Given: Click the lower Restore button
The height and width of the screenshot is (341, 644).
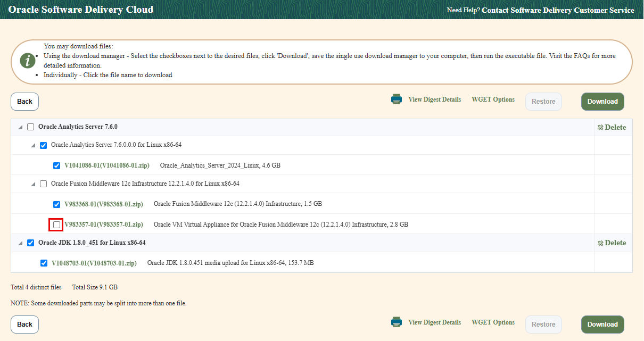Looking at the screenshot, I should pos(543,325).
